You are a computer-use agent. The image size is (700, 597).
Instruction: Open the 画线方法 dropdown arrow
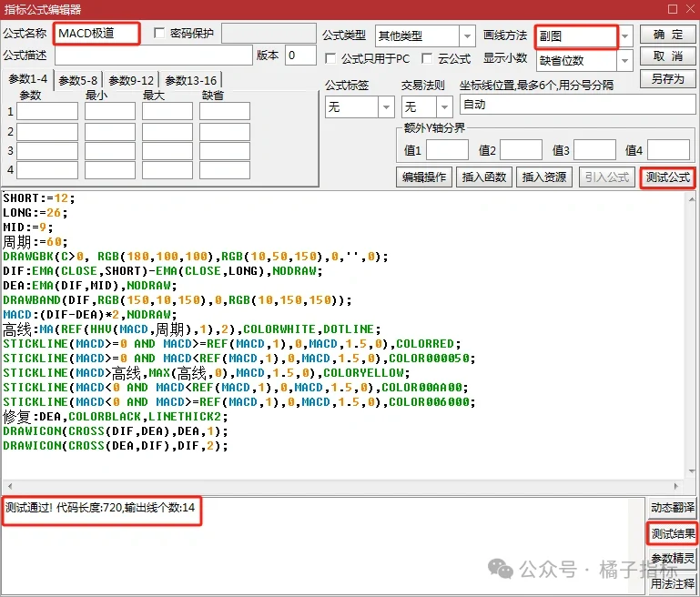click(625, 35)
